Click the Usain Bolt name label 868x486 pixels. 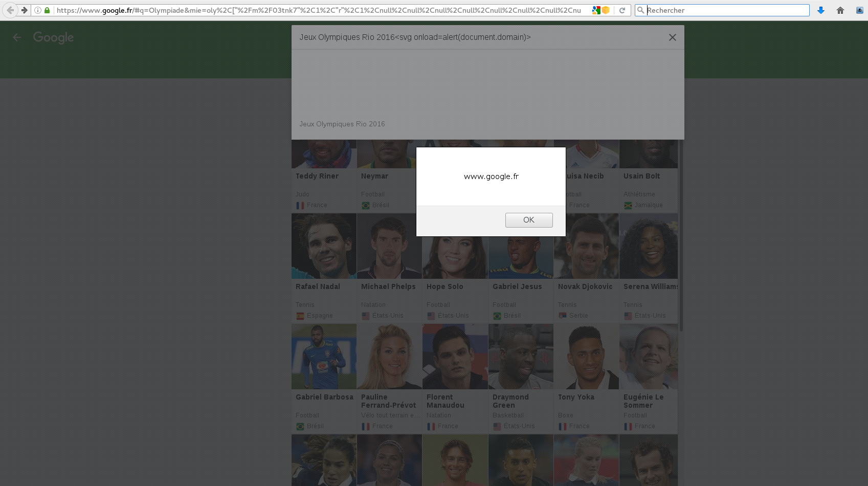point(641,176)
